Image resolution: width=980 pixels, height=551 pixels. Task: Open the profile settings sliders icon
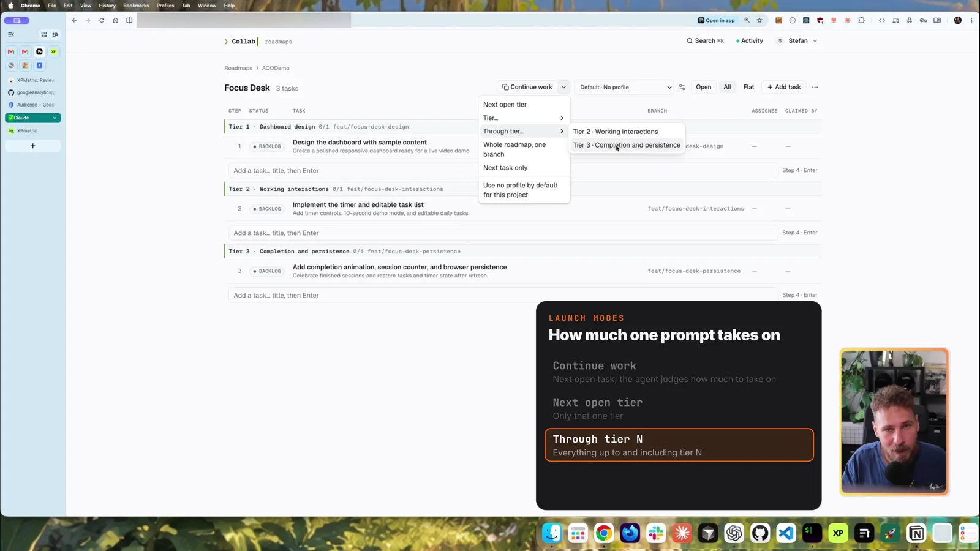[682, 87]
